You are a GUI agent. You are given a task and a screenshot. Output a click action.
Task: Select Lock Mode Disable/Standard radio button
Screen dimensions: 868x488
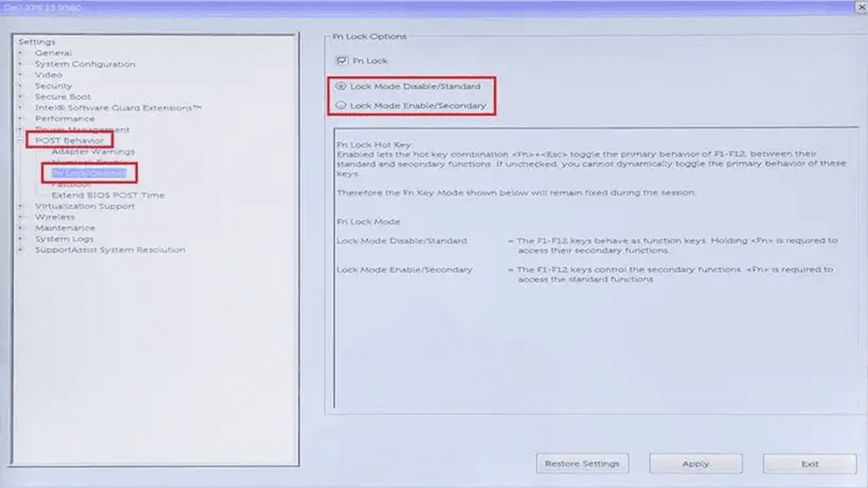341,86
